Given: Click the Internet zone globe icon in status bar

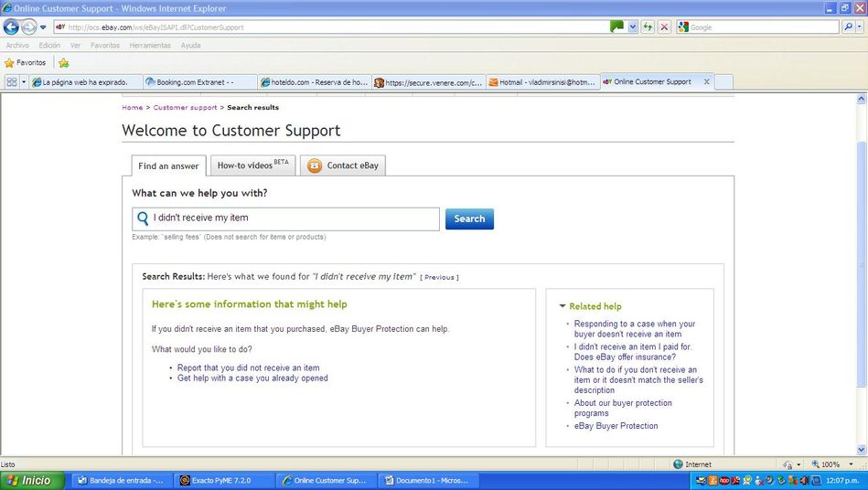Looking at the screenshot, I should click(x=678, y=464).
